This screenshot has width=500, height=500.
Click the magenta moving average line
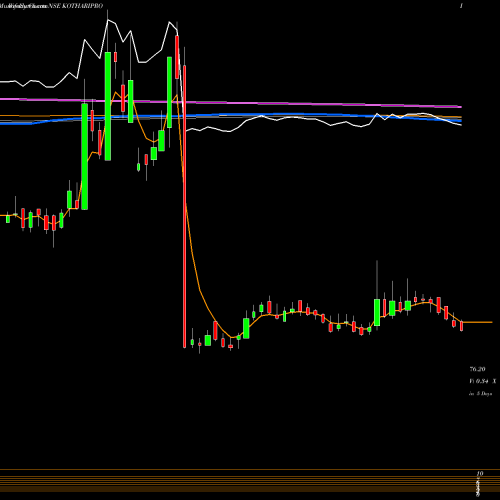point(231,103)
